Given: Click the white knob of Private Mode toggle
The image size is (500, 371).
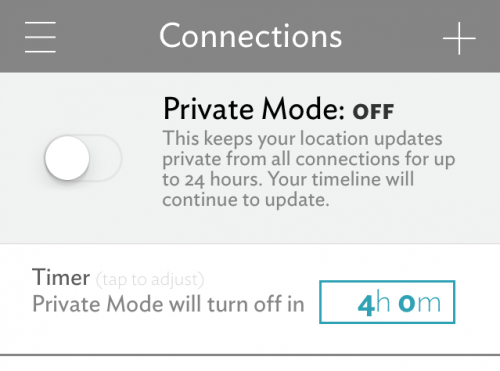Looking at the screenshot, I should 67,158.
